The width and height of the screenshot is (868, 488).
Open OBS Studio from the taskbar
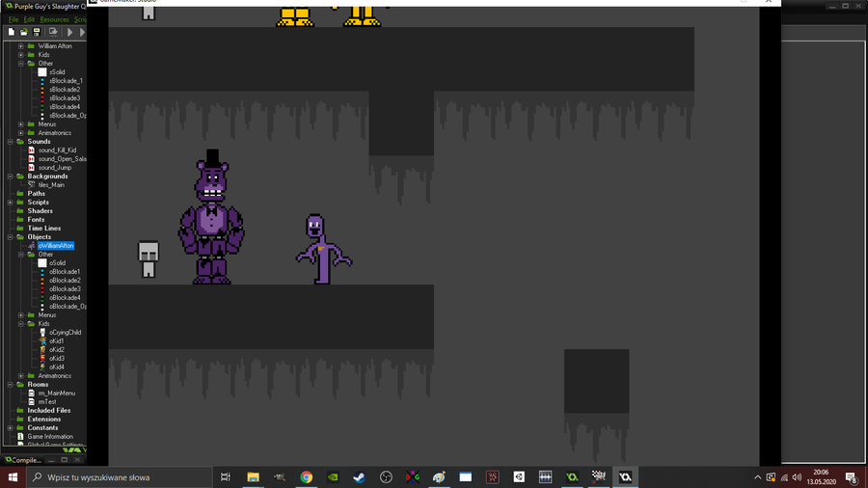386,477
